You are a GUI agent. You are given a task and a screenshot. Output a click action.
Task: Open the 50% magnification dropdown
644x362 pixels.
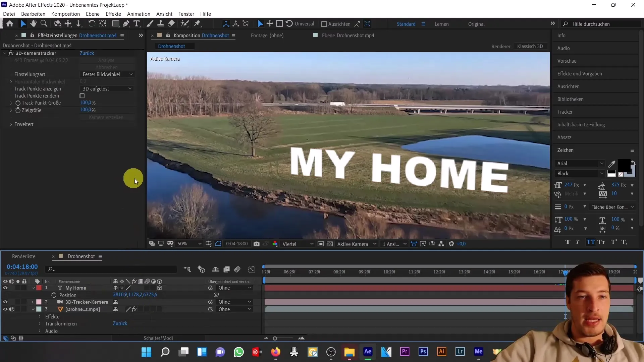coord(189,244)
